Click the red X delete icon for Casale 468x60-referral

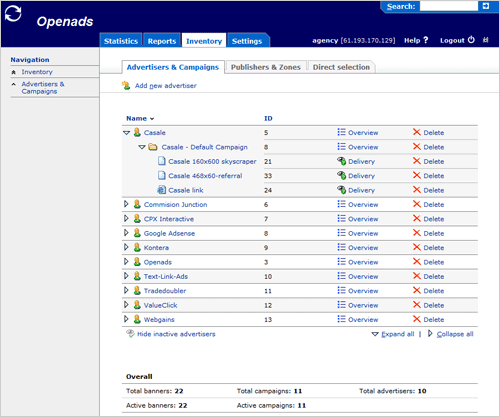(x=417, y=175)
